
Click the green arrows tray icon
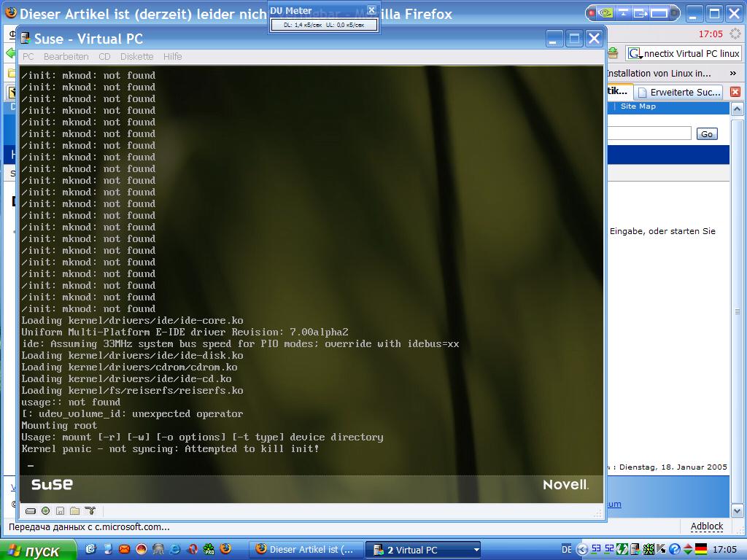[622, 549]
